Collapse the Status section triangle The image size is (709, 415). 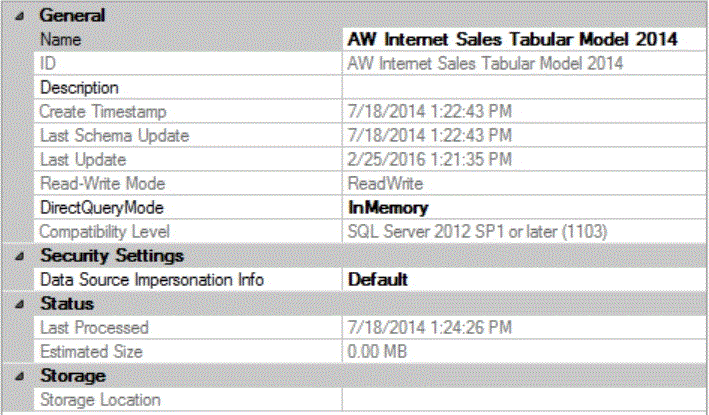[21, 303]
